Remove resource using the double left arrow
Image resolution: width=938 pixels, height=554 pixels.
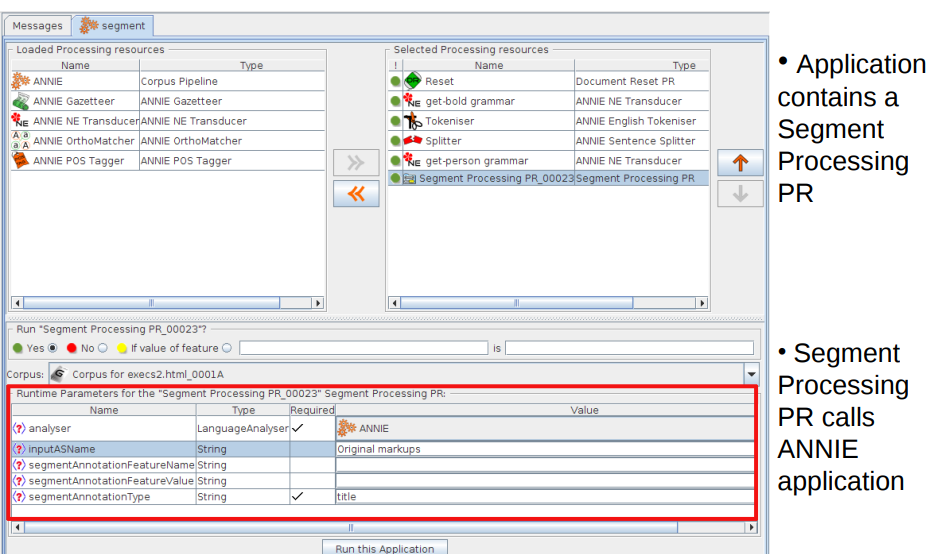pos(356,195)
